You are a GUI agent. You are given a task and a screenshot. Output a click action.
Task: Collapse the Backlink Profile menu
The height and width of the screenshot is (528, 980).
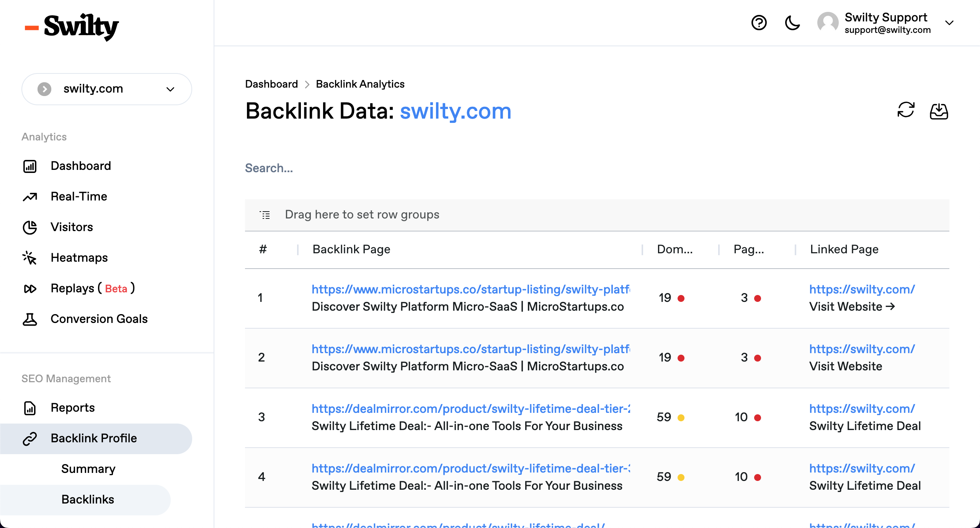96,438
